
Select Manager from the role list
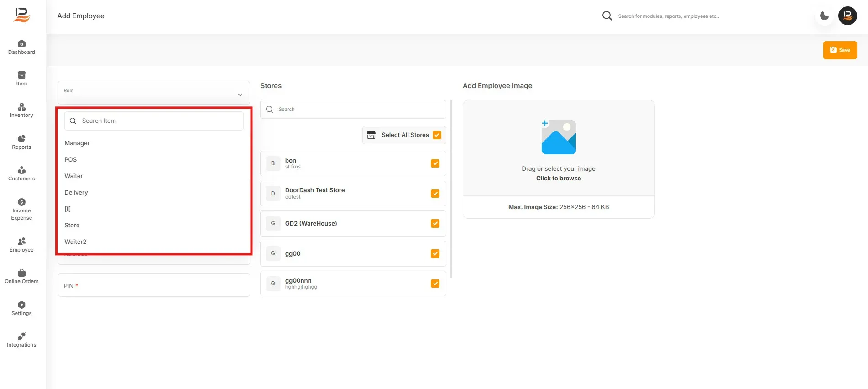click(77, 143)
